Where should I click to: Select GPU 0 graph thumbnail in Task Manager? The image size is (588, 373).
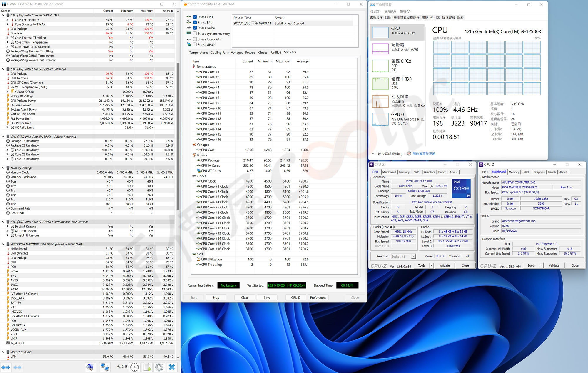[x=380, y=119]
